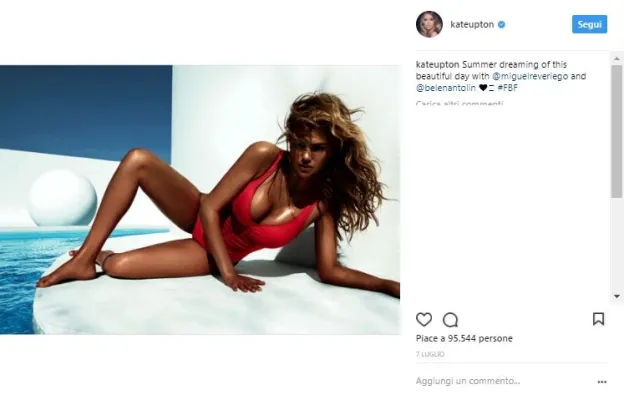The image size is (624, 400).
Task: View likes list Piace a 95.544 persone
Action: pos(464,339)
